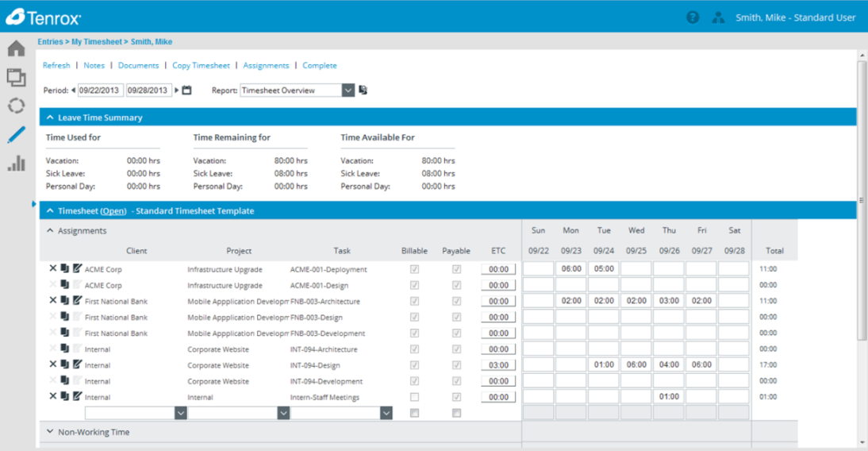Click the user profile icon in header
The width and height of the screenshot is (868, 451).
tap(718, 17)
